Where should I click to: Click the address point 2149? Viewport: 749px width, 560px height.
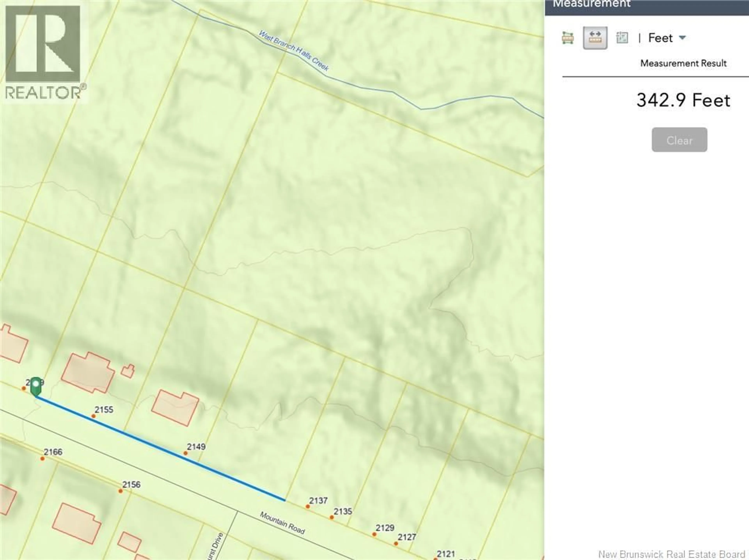click(x=185, y=453)
